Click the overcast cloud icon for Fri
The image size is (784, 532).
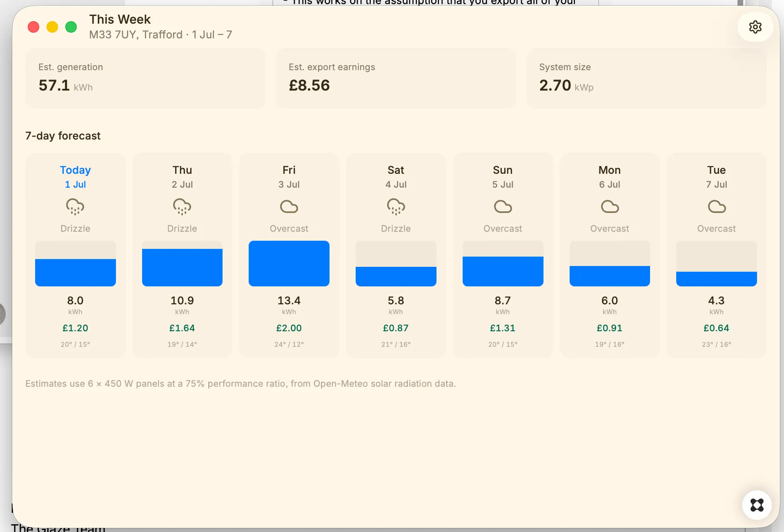289,207
